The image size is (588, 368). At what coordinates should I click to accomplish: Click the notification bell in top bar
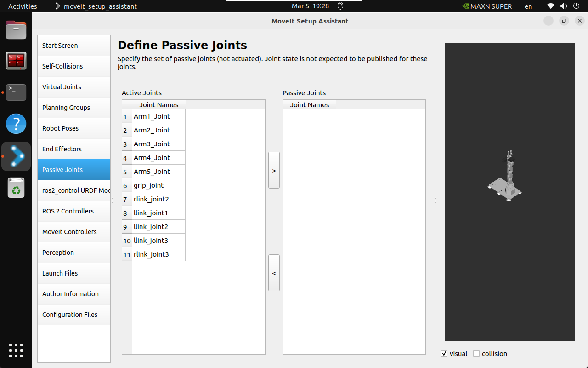click(x=340, y=6)
